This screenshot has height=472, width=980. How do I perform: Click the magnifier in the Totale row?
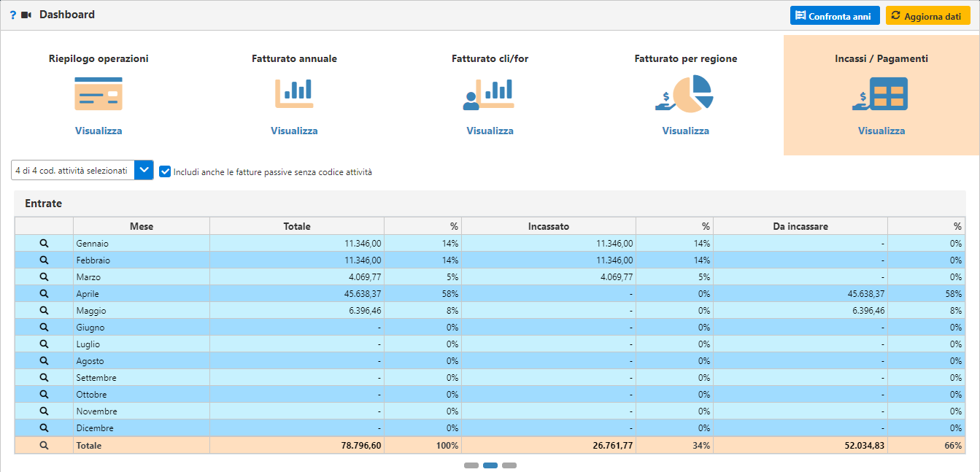(44, 445)
